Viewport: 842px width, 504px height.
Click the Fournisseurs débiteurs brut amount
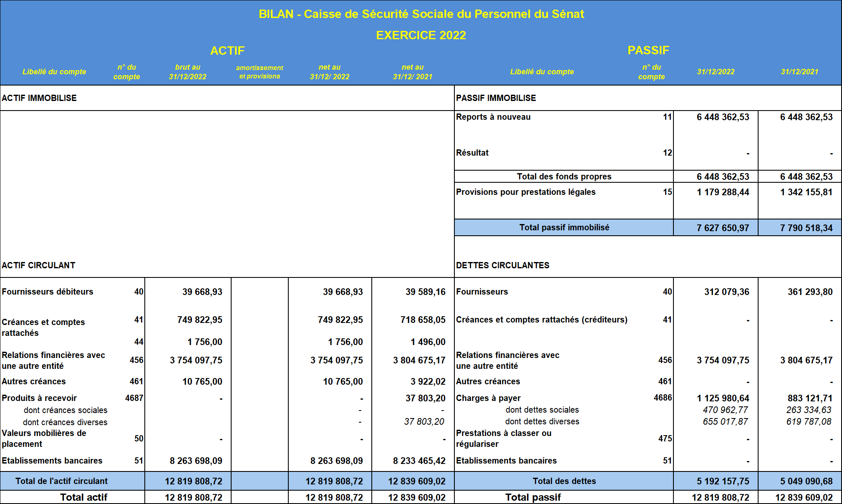coord(202,292)
